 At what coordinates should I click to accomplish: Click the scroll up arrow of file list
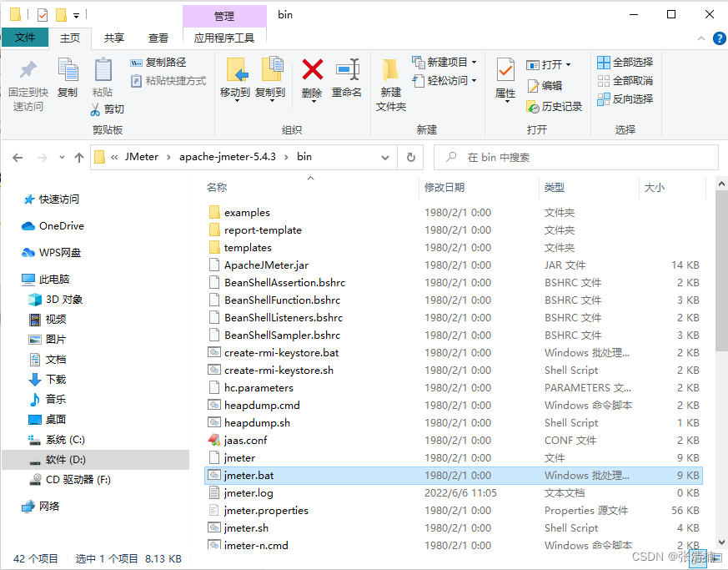pos(721,184)
